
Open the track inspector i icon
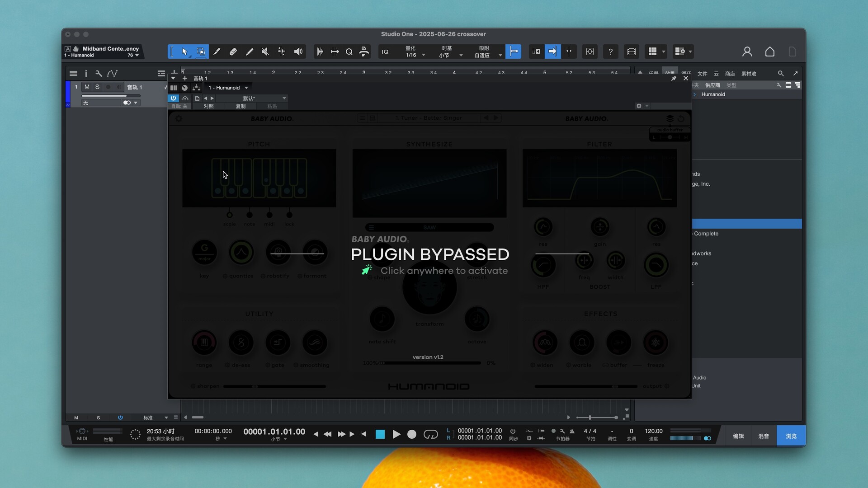86,73
